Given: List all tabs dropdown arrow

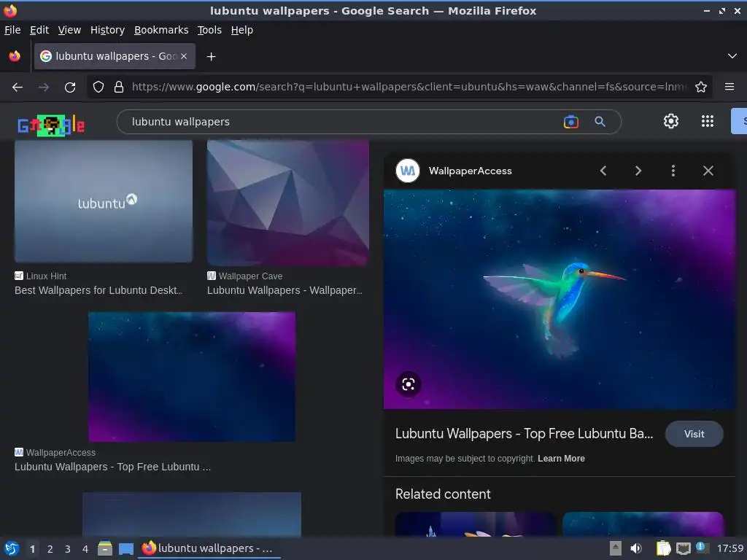Looking at the screenshot, I should (x=732, y=56).
